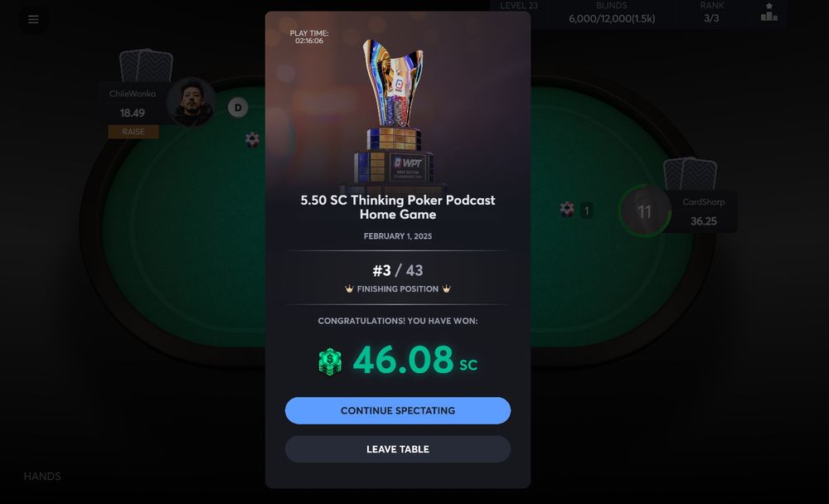This screenshot has width=829, height=504.
Task: Click the RANK 3/3 indicator
Action: click(x=711, y=12)
